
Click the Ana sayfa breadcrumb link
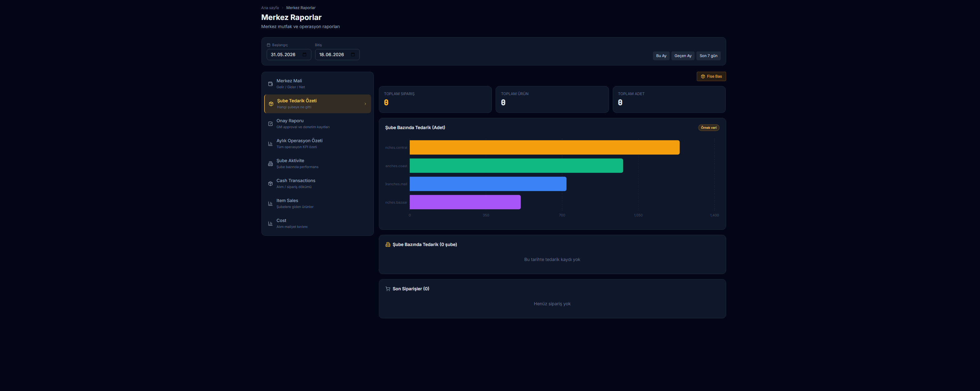(x=270, y=7)
